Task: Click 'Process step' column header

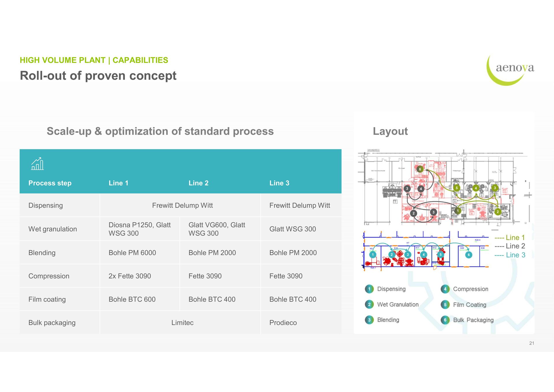Action: pos(50,183)
